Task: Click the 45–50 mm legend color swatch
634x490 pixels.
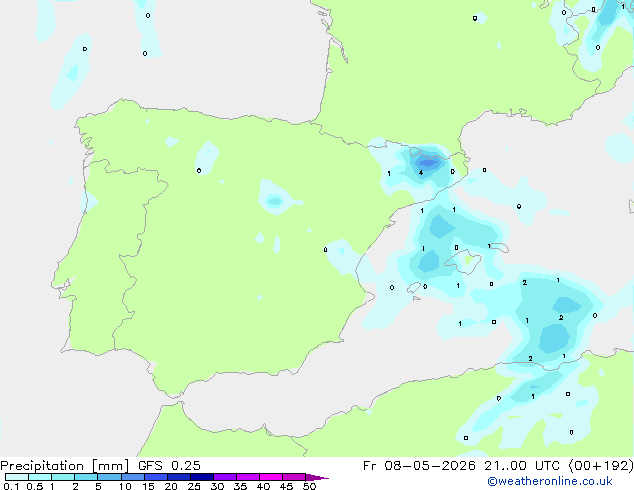Action: click(294, 477)
